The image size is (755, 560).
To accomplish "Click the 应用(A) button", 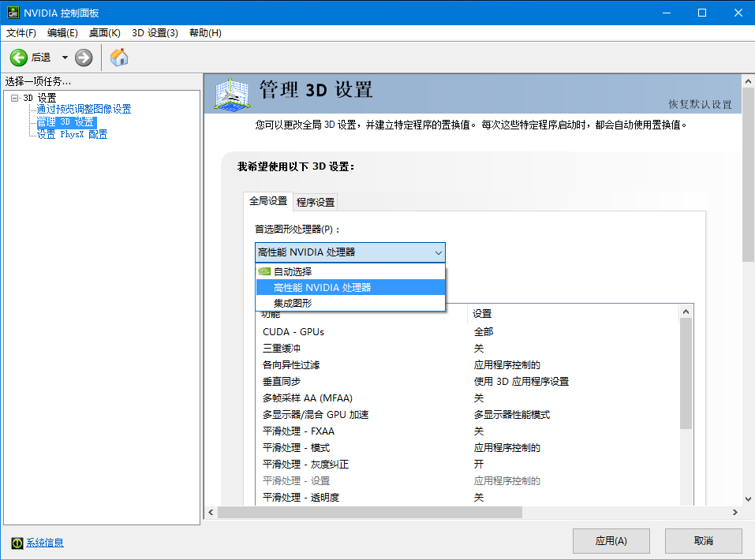I will pyautogui.click(x=611, y=541).
